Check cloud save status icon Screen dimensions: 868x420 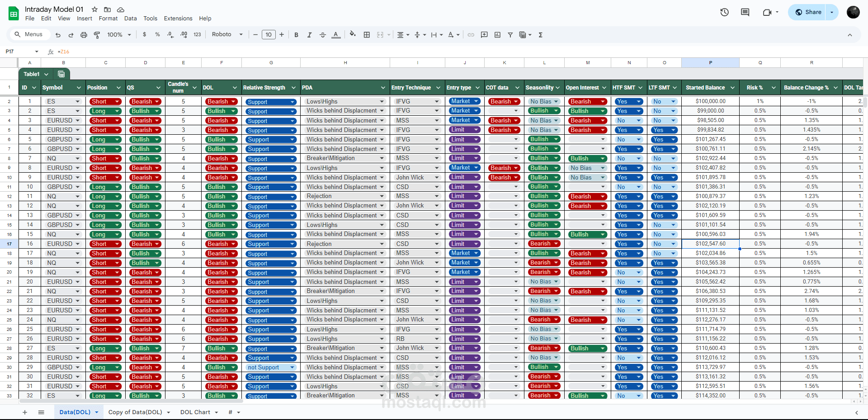[121, 9]
